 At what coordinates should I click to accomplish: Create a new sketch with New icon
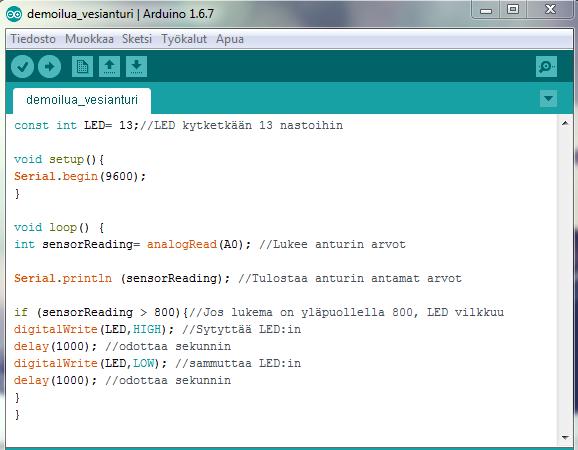82,67
